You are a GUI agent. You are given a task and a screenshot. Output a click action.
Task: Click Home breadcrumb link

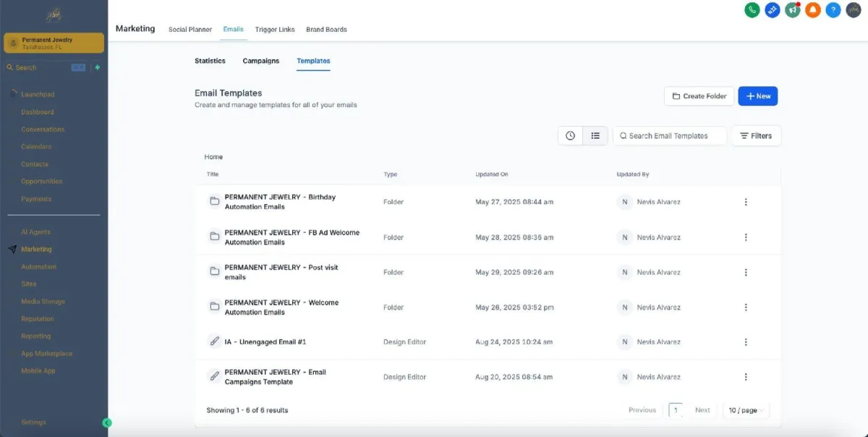(x=213, y=157)
